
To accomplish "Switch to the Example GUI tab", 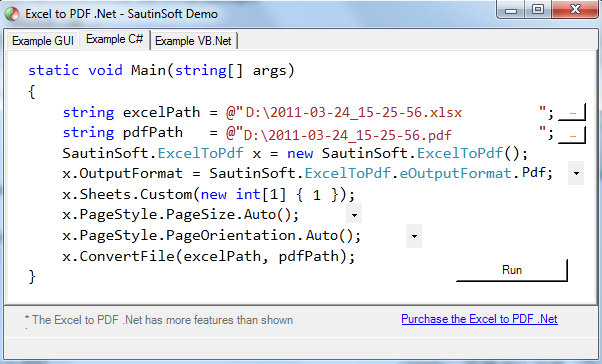I will (43, 41).
